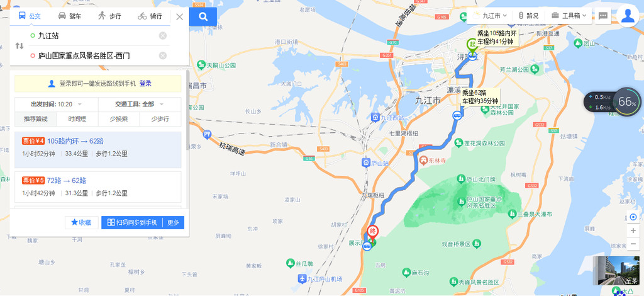Click the 登录 login link
This screenshot has height=296, width=644.
(x=145, y=84)
